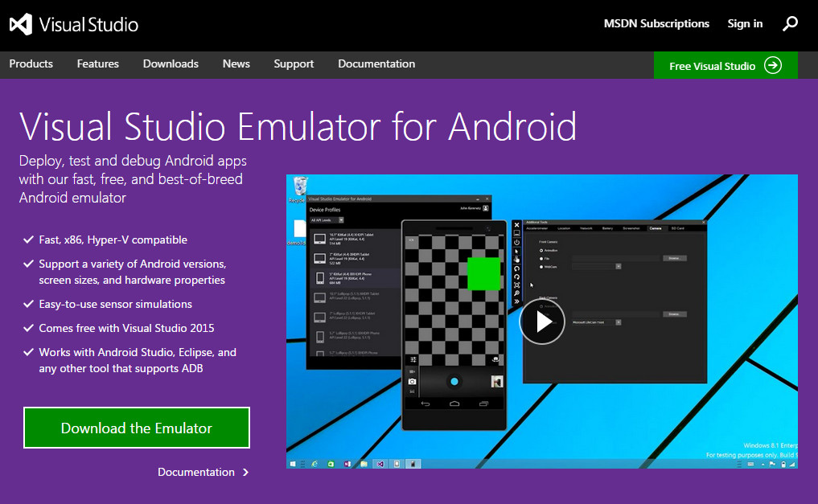818x504 pixels.
Task: Open Visual Studio from the taskbar
Action: click(x=380, y=463)
